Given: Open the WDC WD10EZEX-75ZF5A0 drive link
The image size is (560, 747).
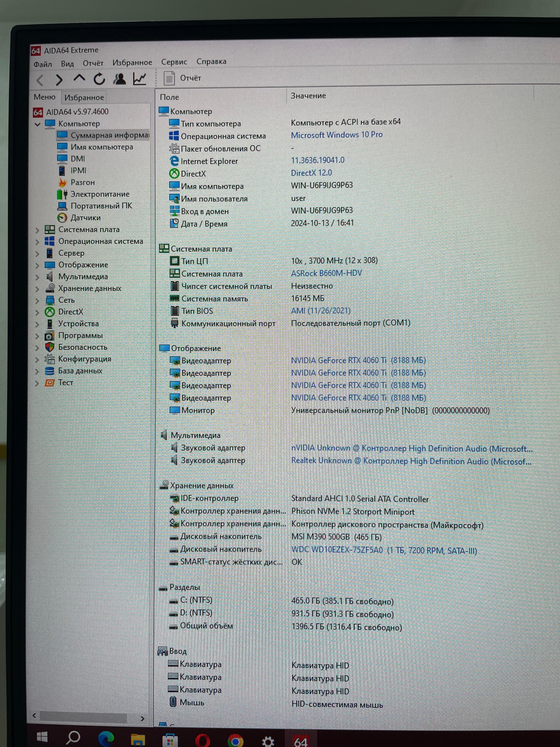Looking at the screenshot, I should (384, 550).
